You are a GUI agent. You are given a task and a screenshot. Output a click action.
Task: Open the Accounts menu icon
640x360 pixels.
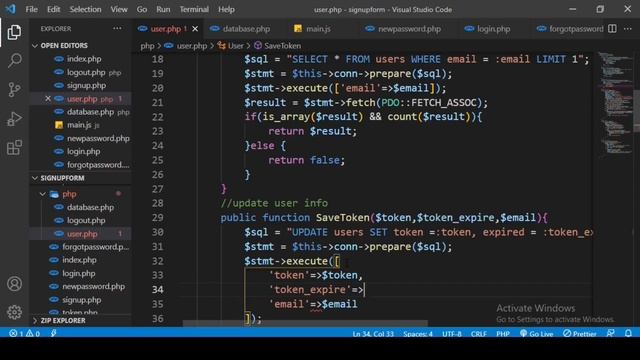click(14, 284)
